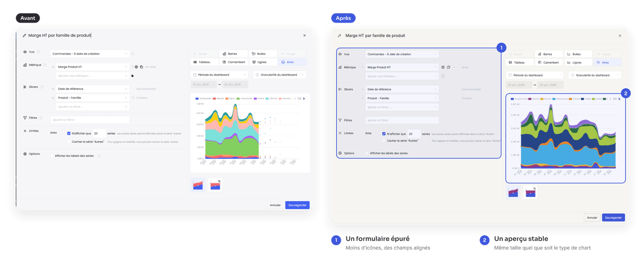The width and height of the screenshot is (644, 275).
Task: Click the pencil edit icon in the Avant window title
Action: [24, 35]
